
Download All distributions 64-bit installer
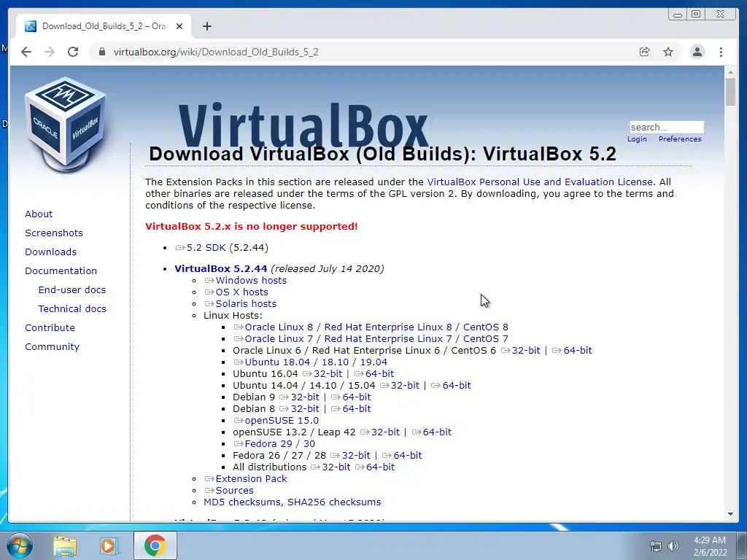coord(379,467)
